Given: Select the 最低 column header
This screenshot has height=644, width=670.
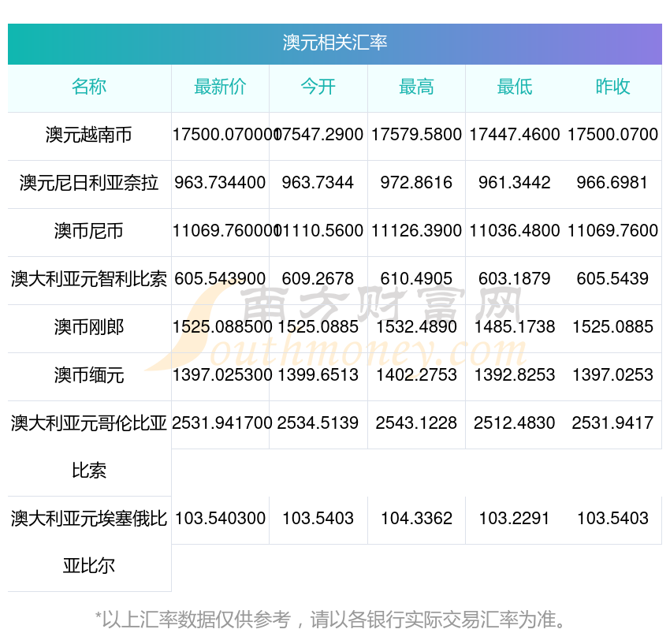Looking at the screenshot, I should [x=514, y=87].
